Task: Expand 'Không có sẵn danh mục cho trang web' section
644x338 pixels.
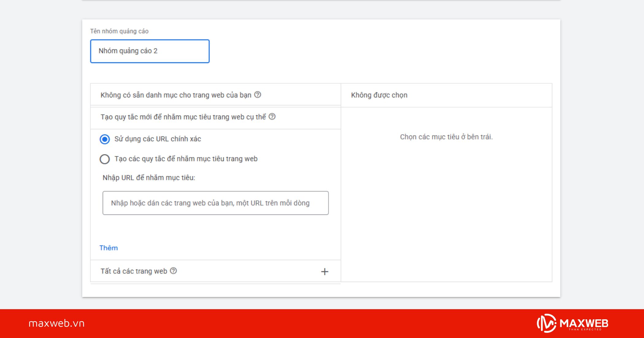Action: tap(176, 95)
